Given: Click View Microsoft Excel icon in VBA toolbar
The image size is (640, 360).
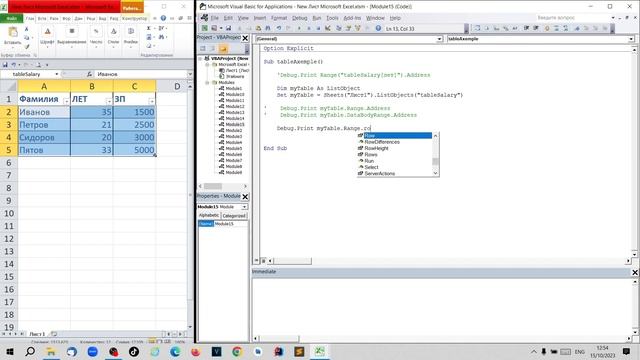Looking at the screenshot, I should point(204,28).
